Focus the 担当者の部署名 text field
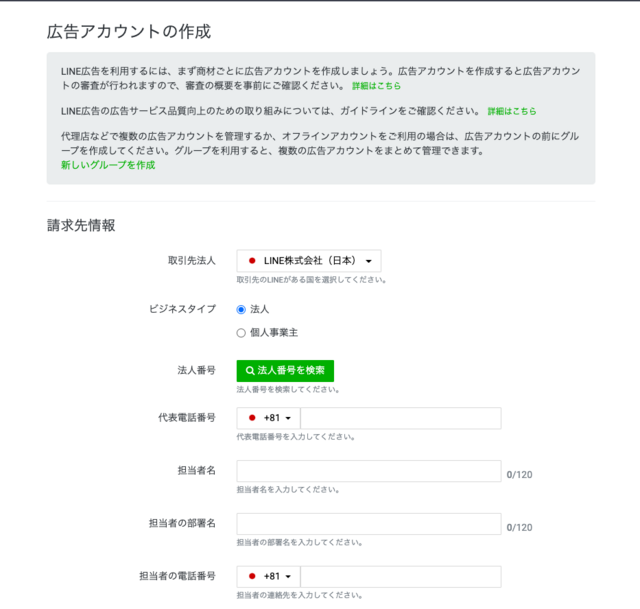The width and height of the screenshot is (640, 609). 369,524
